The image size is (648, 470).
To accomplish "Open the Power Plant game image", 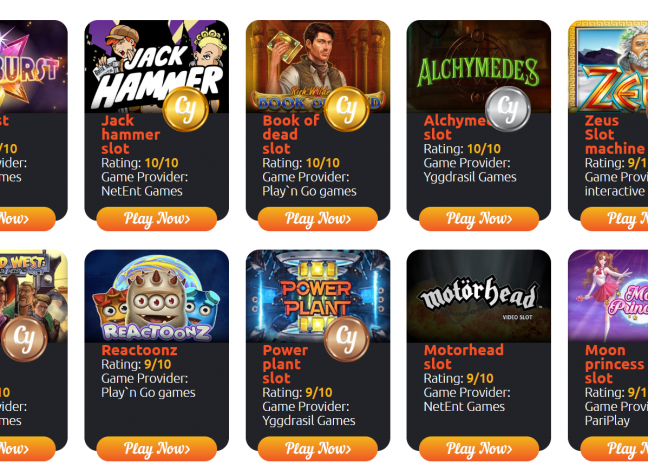I will coord(318,296).
